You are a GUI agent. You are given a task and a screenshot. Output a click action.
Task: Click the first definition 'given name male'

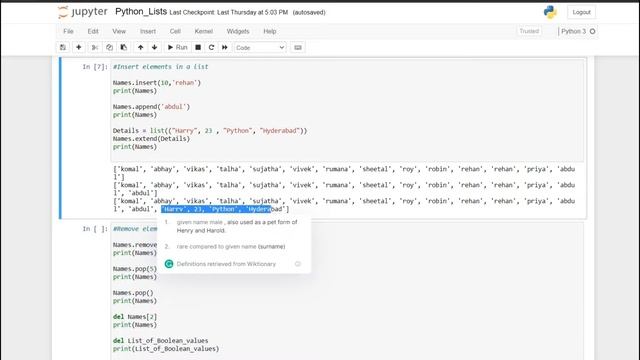237,226
